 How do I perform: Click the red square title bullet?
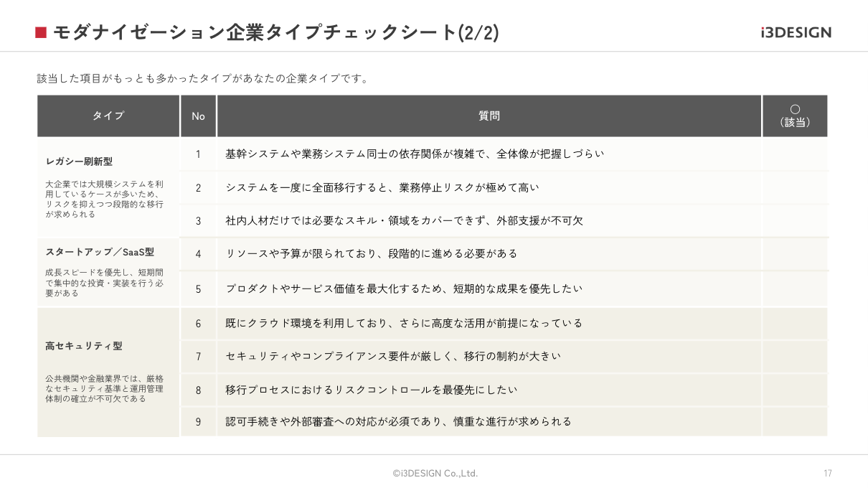click(41, 32)
